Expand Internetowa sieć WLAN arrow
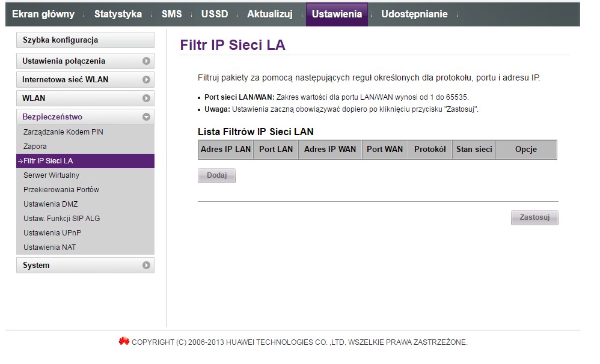Viewport: 600px width, 364px height. (146, 80)
